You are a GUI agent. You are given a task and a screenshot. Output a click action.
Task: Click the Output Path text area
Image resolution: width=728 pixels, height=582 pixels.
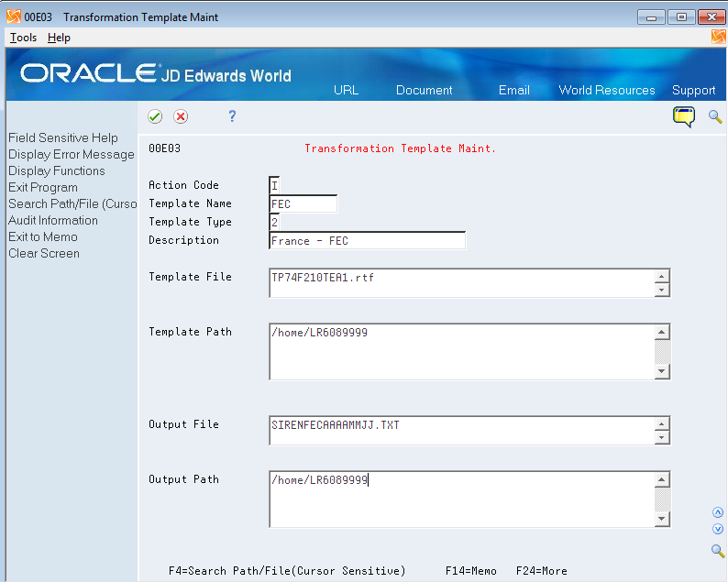tap(462, 500)
